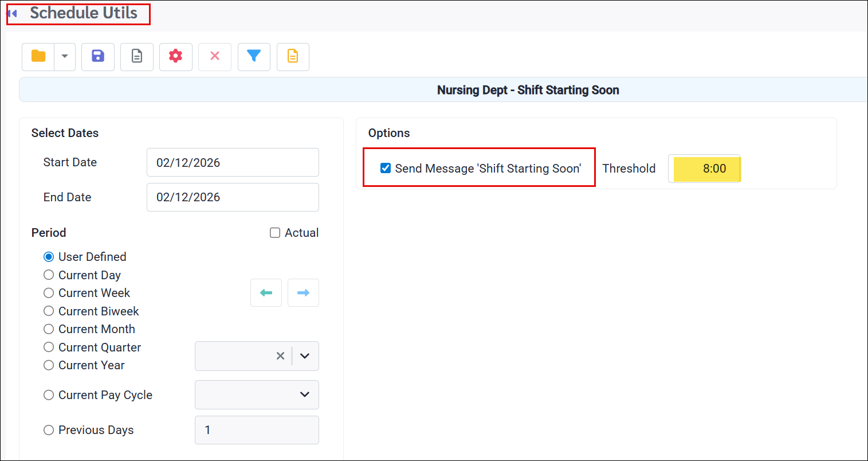Open settings with the red gear icon
868x461 pixels.
[176, 56]
